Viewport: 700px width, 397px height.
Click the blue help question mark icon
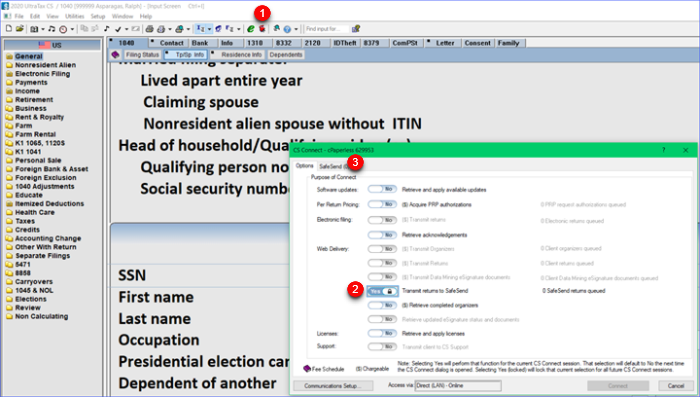[287, 29]
